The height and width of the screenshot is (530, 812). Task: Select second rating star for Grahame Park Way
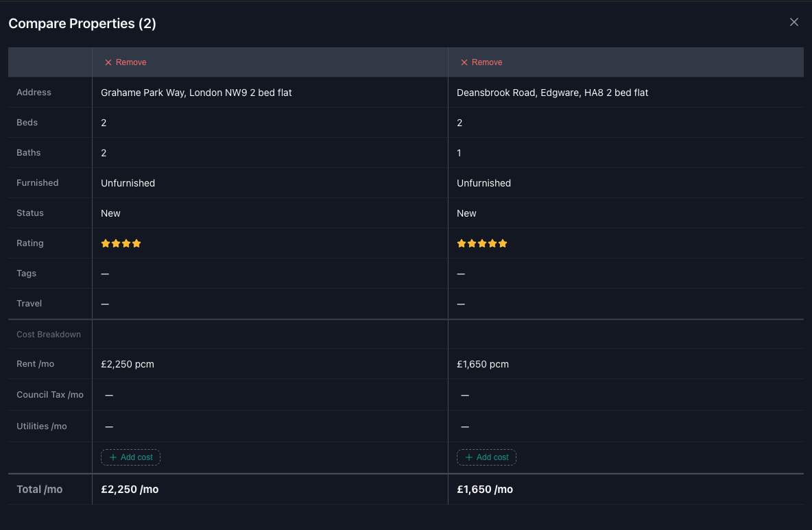(116, 243)
